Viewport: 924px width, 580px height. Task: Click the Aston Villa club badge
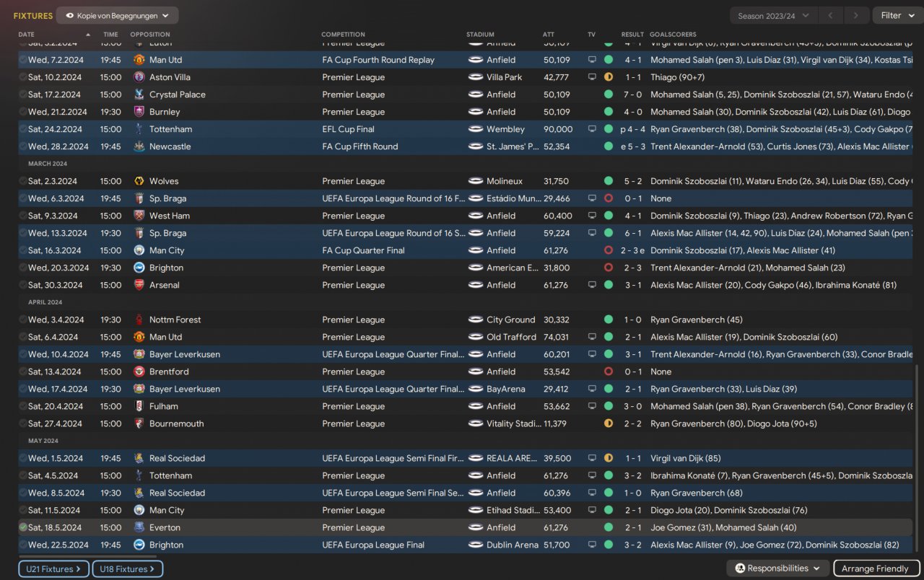[x=139, y=77]
